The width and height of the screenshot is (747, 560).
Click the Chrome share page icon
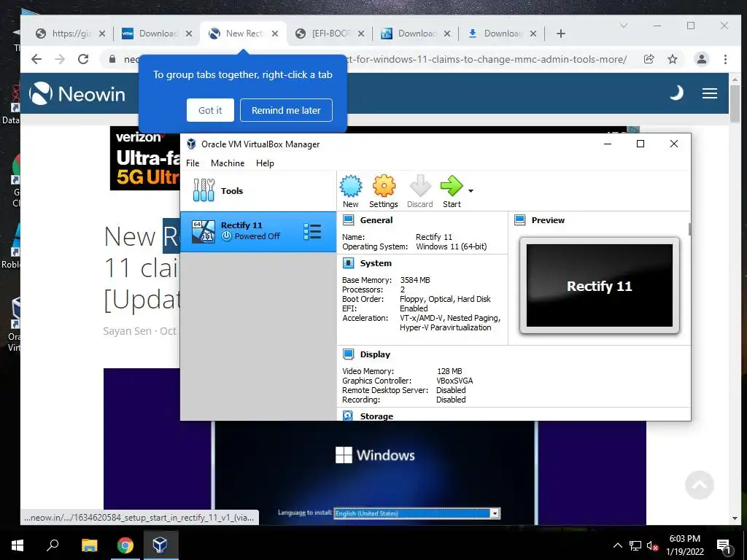649,59
